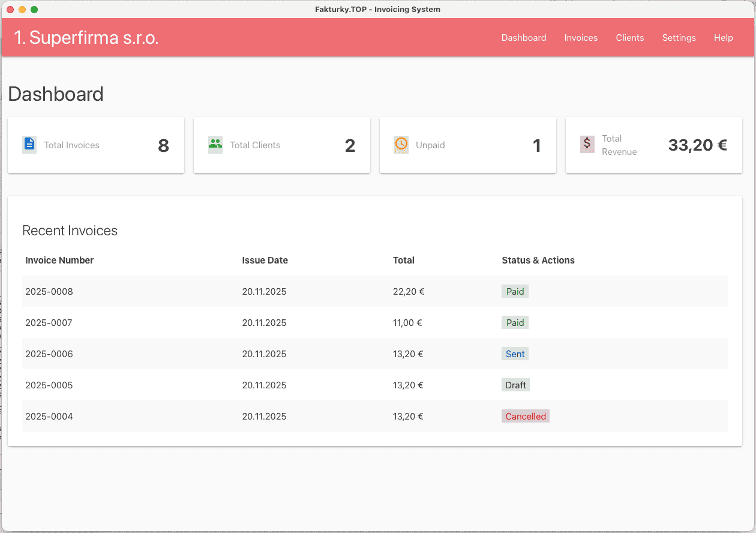Click the orange clock Unpaid icon
Image resolution: width=756 pixels, height=533 pixels.
tap(401, 145)
